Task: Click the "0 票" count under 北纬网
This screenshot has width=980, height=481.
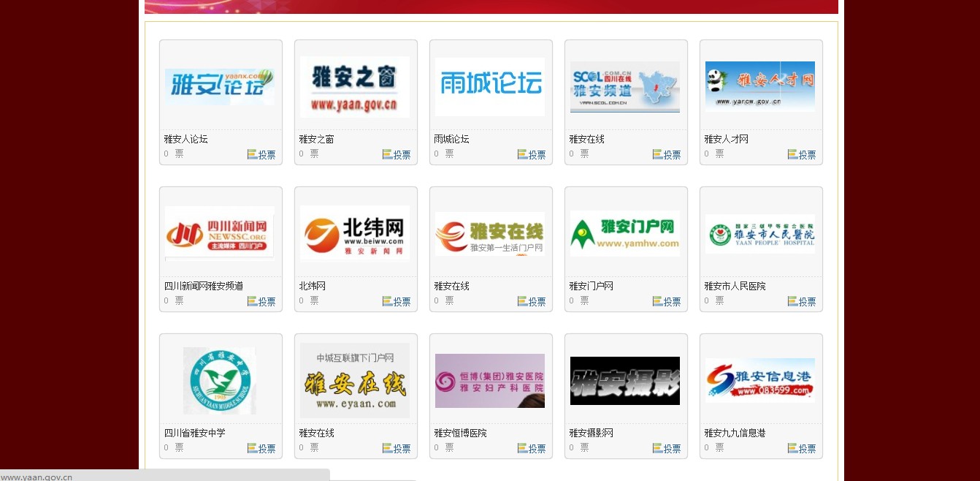Action: click(x=309, y=300)
